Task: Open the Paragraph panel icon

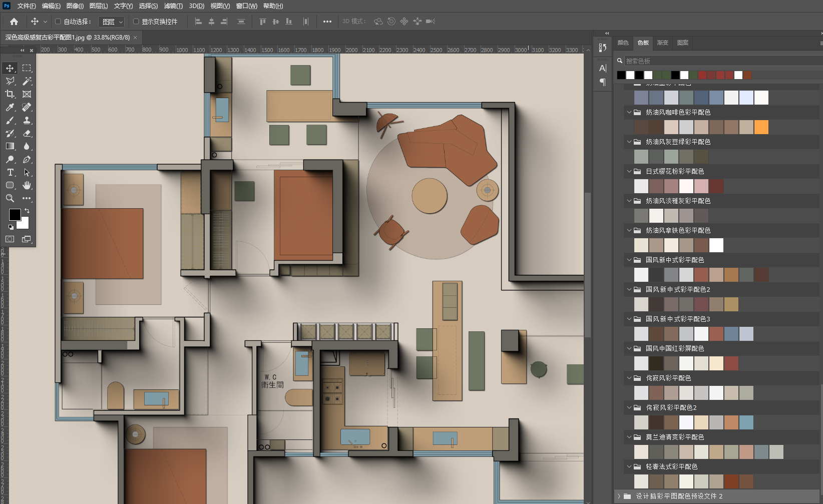Action: [x=603, y=82]
